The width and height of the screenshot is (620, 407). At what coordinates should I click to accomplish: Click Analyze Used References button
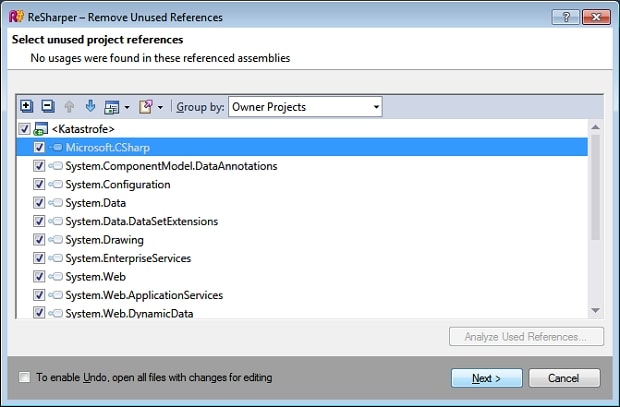(526, 337)
